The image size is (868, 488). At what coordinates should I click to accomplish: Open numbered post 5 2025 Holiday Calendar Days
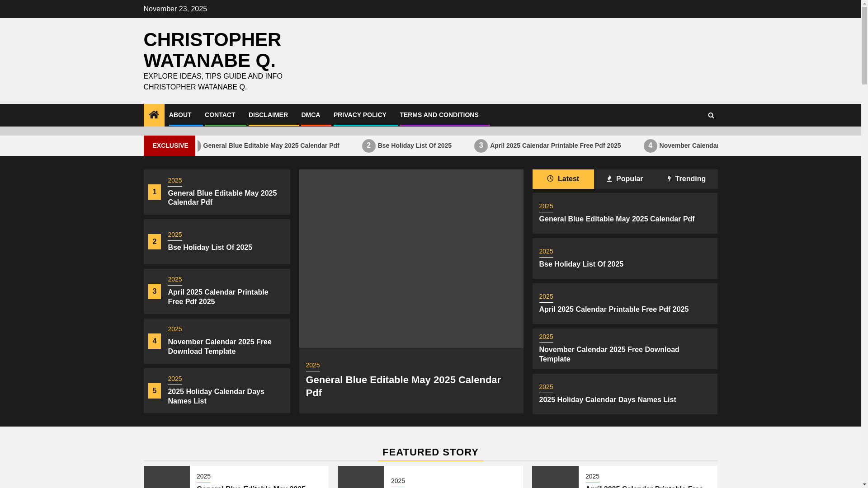coord(216,396)
